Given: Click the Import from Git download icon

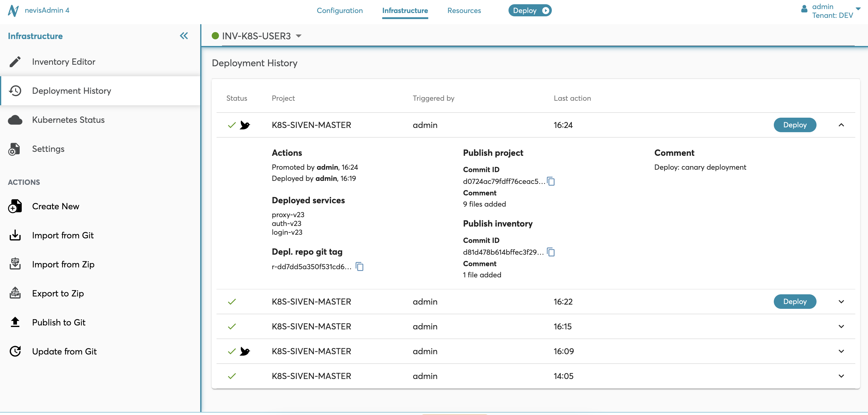Looking at the screenshot, I should pos(15,235).
